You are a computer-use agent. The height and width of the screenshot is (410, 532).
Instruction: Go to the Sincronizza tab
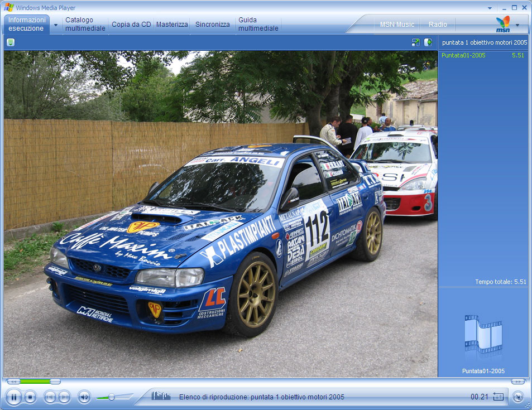pos(212,25)
